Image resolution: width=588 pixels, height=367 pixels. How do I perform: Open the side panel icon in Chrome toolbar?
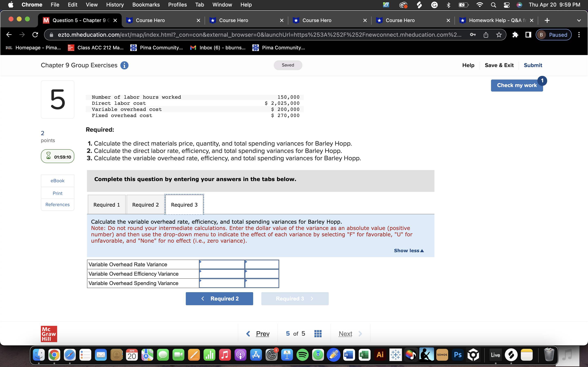pos(528,35)
